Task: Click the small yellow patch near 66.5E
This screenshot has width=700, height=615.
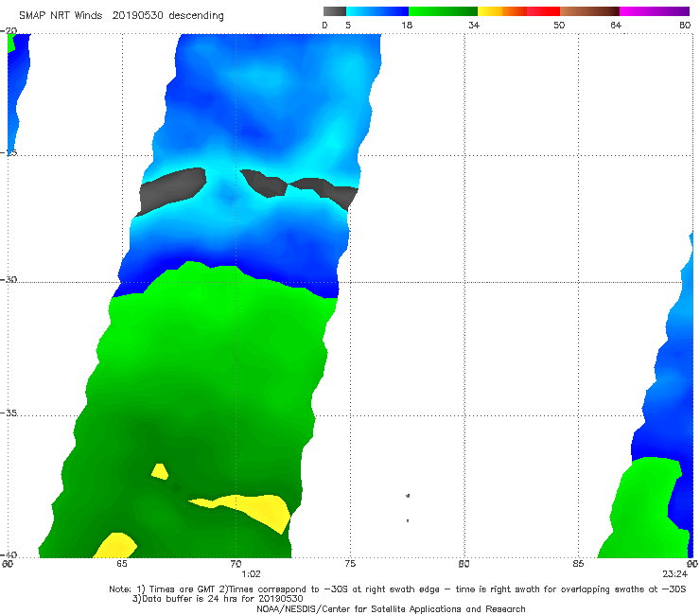Action: [x=160, y=471]
